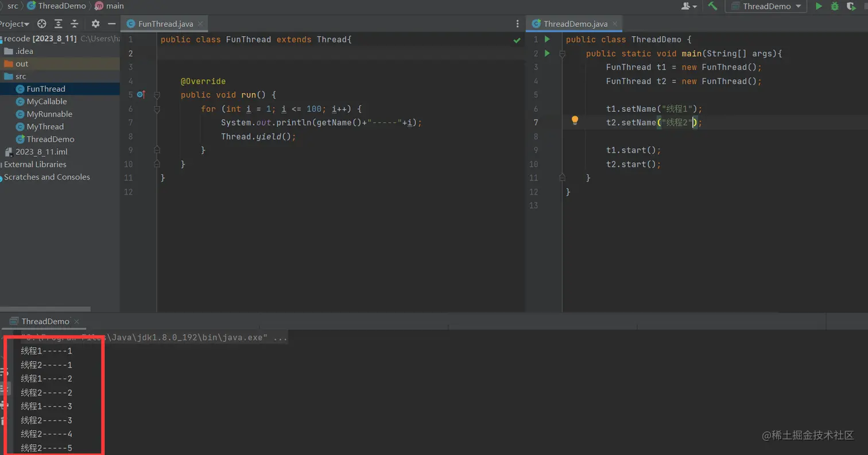This screenshot has height=455, width=868.
Task: Fold the main method in ThreadDemo.java
Action: tap(562, 53)
